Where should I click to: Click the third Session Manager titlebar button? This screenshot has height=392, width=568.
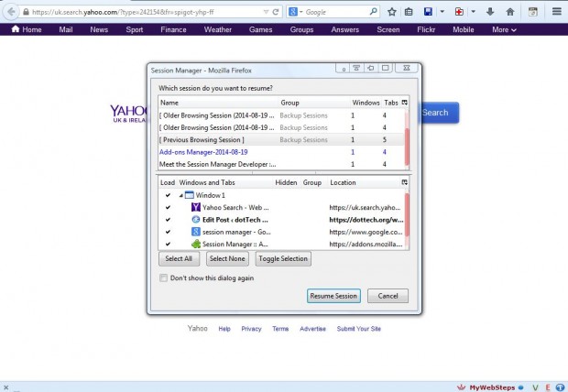pyautogui.click(x=371, y=68)
